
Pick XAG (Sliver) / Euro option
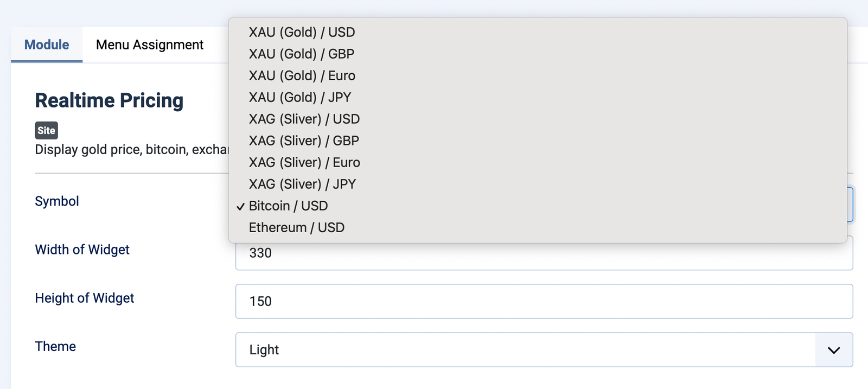point(304,162)
